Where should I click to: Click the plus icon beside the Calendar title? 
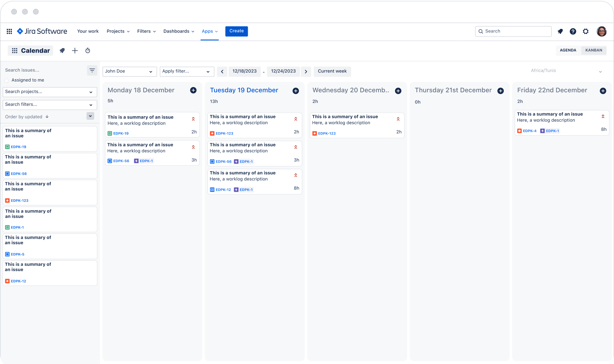[75, 51]
